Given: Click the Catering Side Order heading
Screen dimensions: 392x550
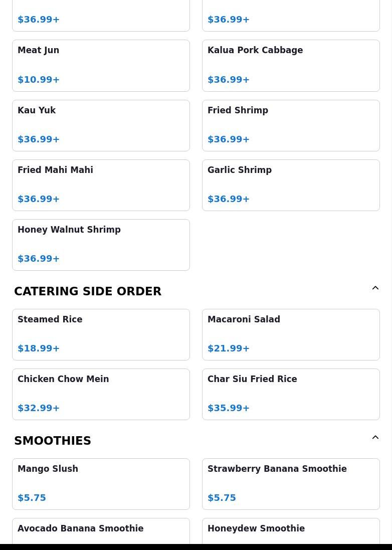Looking at the screenshot, I should point(88,291).
